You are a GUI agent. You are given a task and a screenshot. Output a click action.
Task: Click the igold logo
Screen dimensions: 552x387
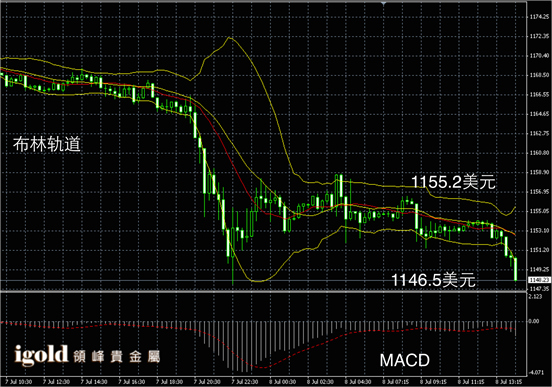(x=41, y=355)
